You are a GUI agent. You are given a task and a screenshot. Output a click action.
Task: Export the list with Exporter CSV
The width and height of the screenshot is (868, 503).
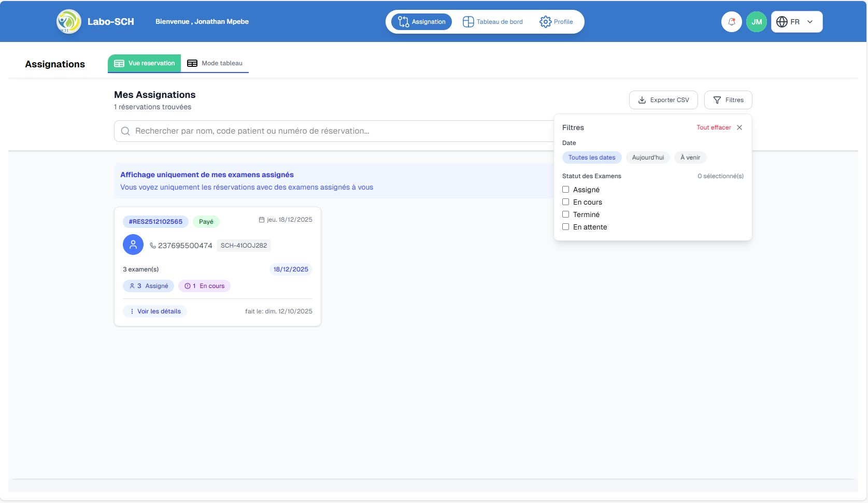[663, 100]
